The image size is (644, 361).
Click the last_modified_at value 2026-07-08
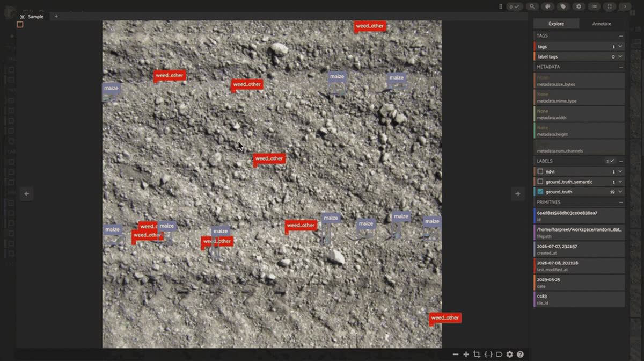(557, 263)
